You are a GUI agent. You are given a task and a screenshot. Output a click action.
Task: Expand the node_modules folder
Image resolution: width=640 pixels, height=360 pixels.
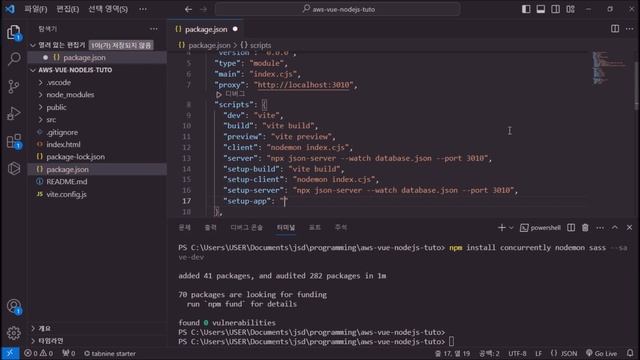(70, 95)
